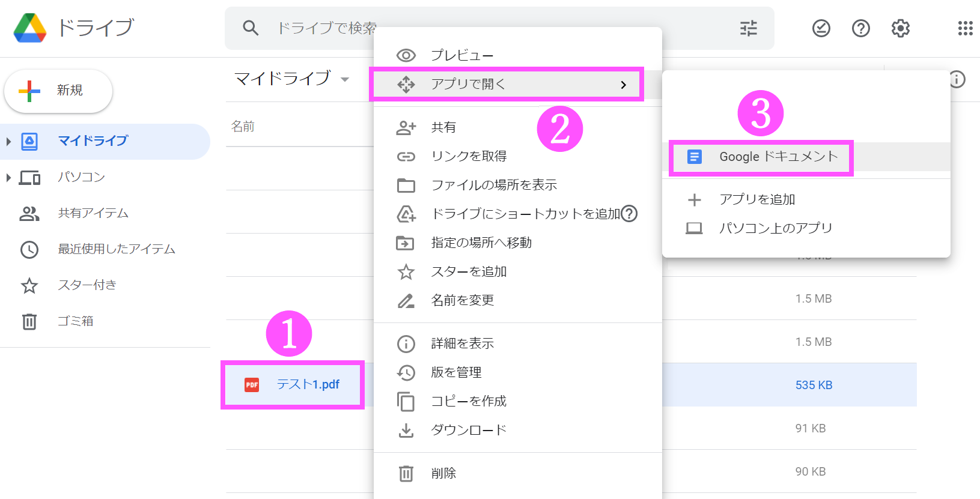
Task: Open search filter options icon
Action: [748, 28]
